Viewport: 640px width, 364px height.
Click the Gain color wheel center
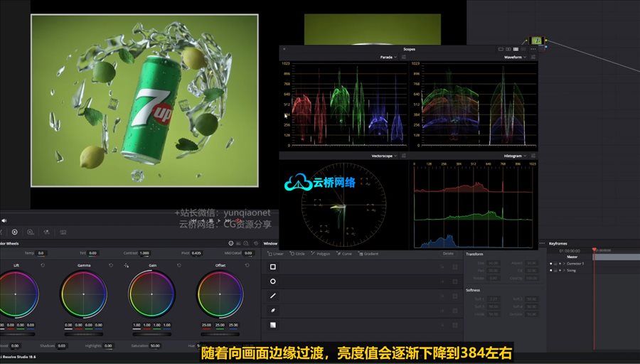[151, 294]
